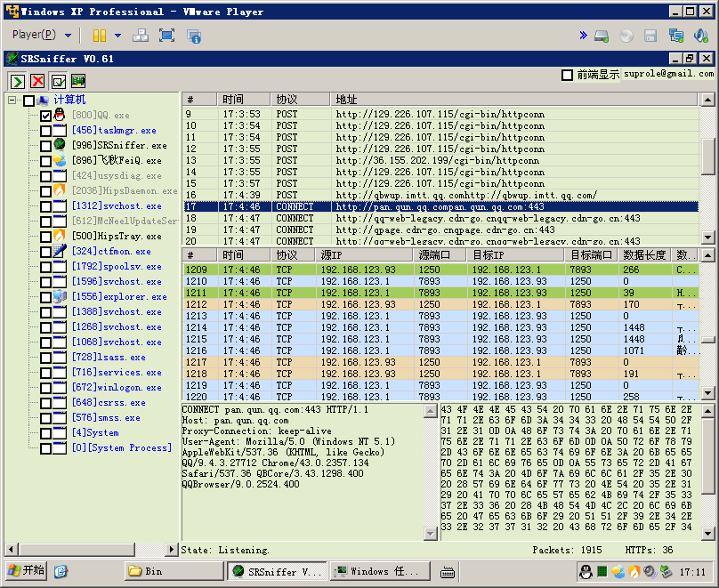Image resolution: width=719 pixels, height=588 pixels.
Task: Click the 地址 column header in HTTP list
Action: 347,99
